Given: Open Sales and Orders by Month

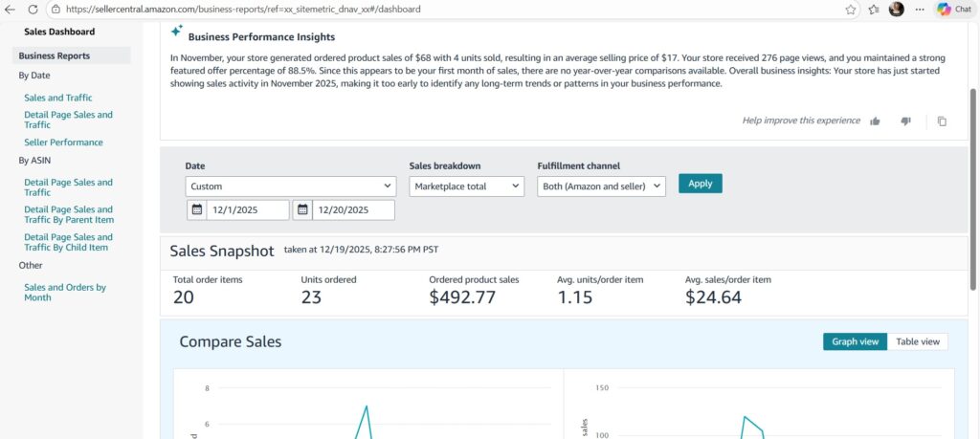Looking at the screenshot, I should pos(65,292).
